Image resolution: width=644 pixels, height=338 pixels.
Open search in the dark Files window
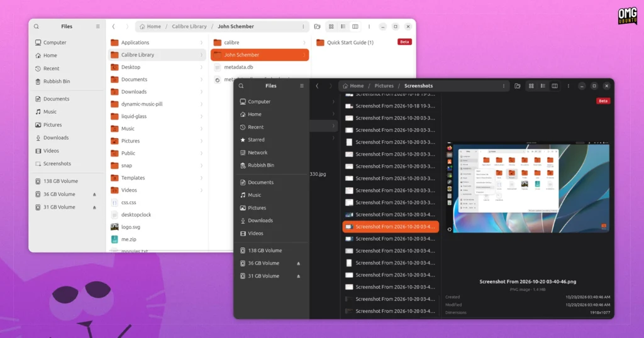coord(241,85)
